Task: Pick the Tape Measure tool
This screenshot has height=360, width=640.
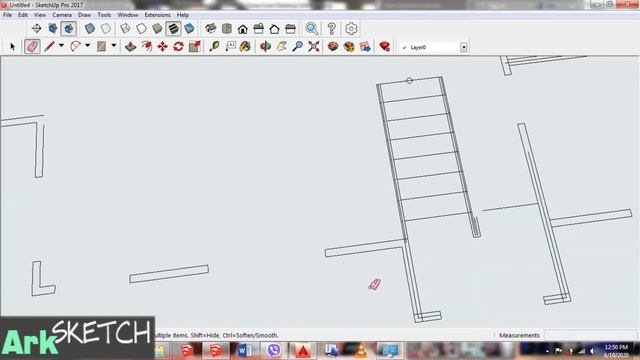Action: click(214, 46)
